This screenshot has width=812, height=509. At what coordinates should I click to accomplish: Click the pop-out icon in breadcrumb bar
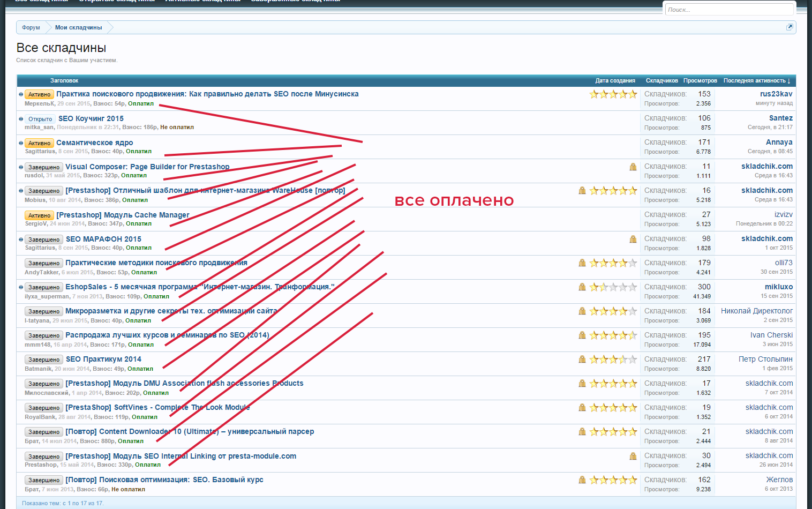(789, 27)
